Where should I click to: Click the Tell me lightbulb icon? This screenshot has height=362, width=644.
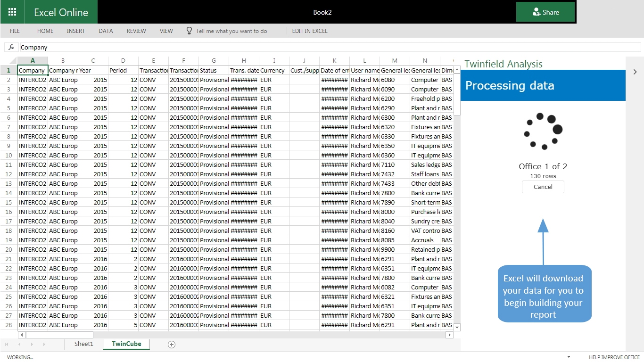click(190, 31)
